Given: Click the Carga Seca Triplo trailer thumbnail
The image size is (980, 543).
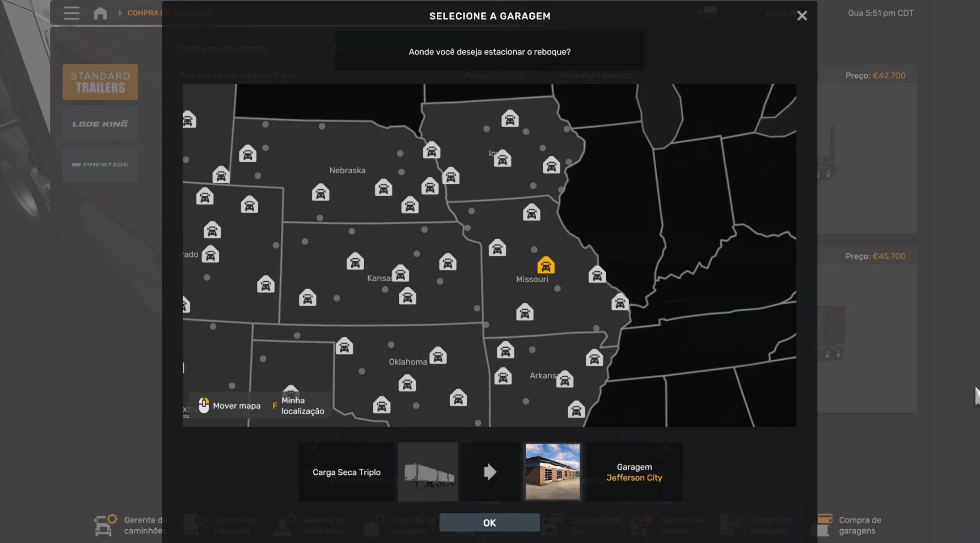Looking at the screenshot, I should tap(428, 472).
